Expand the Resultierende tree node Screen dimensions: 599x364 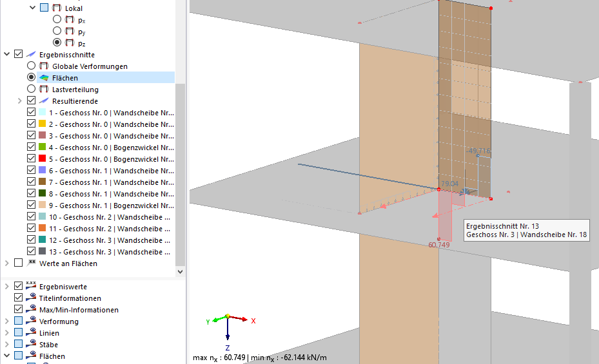(19, 101)
